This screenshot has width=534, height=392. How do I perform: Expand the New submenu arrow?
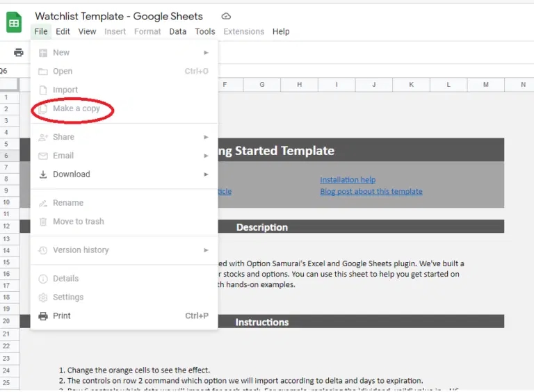click(207, 53)
